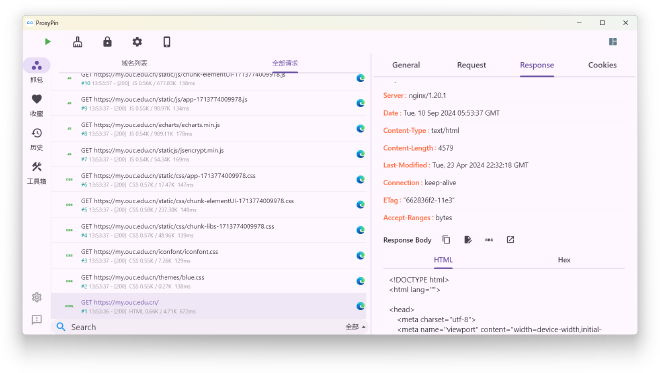Viewport: 660px width, 373px height.
Task: Select the all requests tab
Action: tap(285, 63)
